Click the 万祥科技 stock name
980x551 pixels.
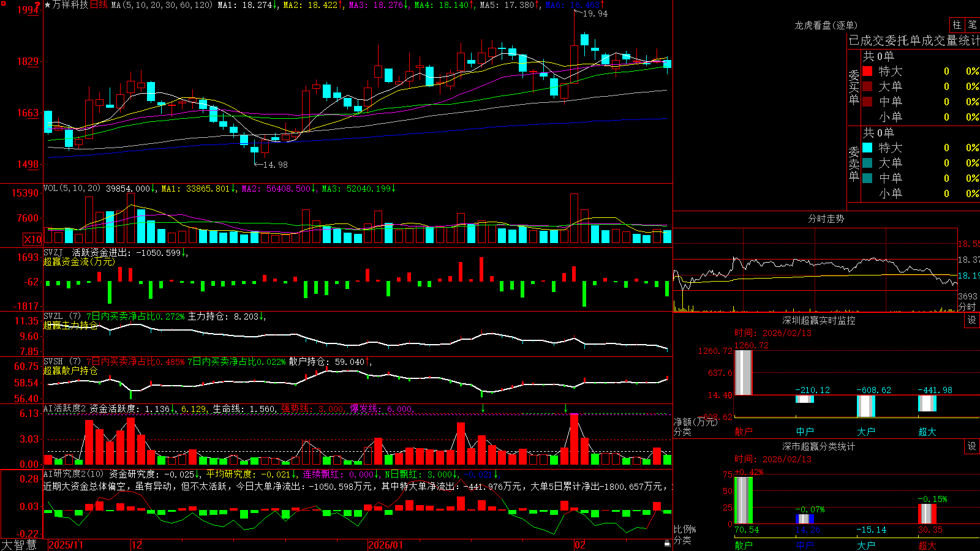pos(70,5)
